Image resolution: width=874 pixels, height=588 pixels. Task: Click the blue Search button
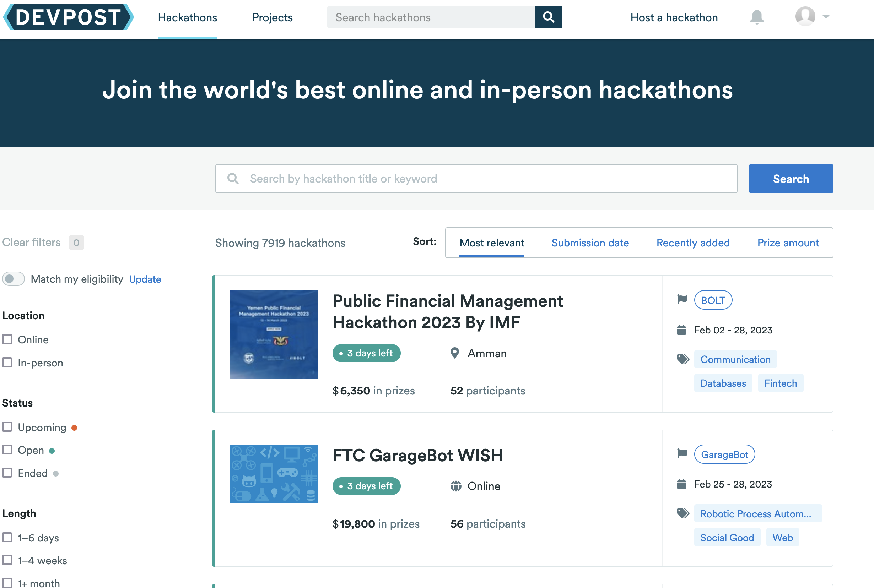791,179
